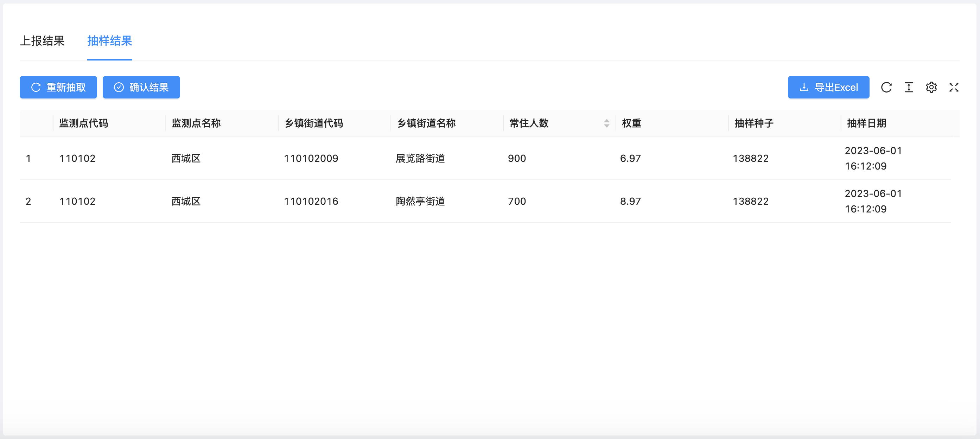This screenshot has width=980, height=439.
Task: Click row index 2
Action: 28,201
